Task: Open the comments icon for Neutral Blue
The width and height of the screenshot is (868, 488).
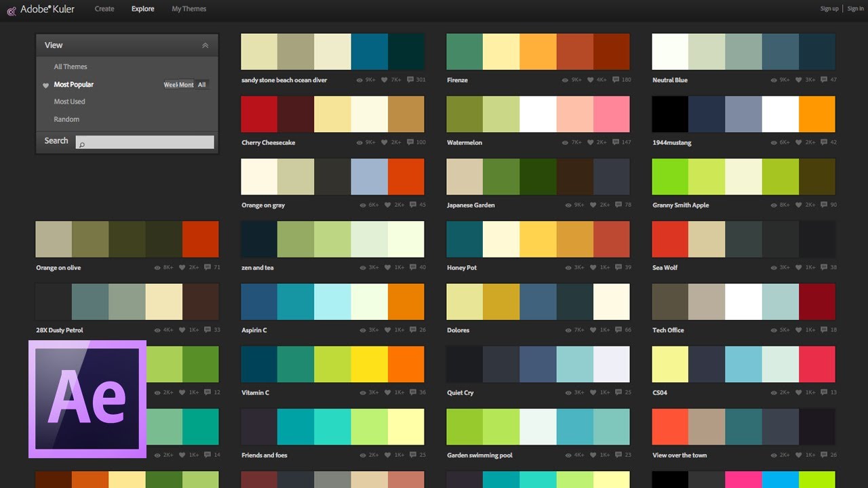Action: coord(824,80)
